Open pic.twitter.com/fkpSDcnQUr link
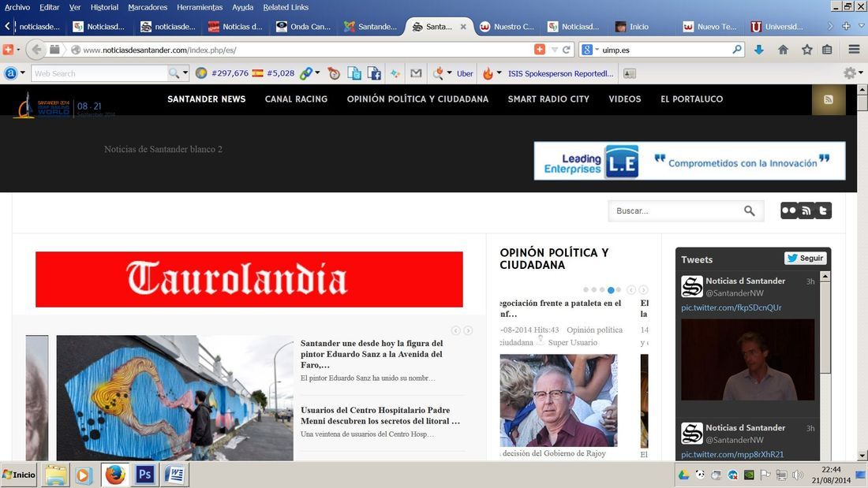The width and height of the screenshot is (868, 488). click(x=731, y=307)
